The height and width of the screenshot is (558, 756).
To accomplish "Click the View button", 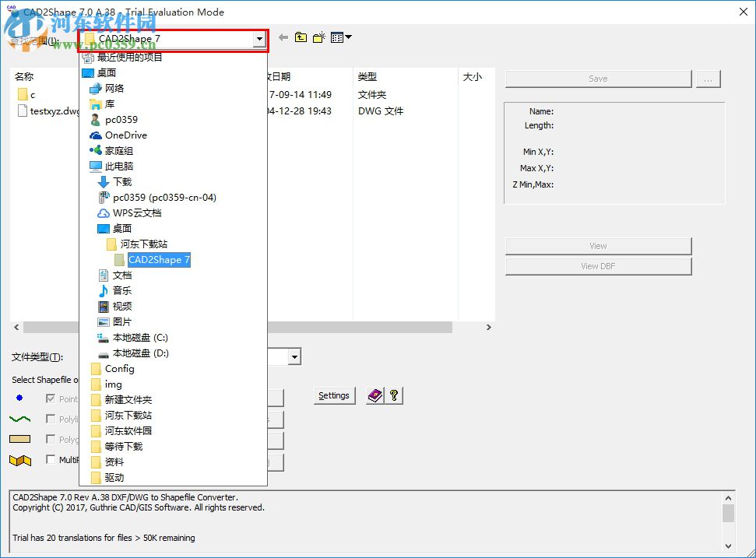I will (x=598, y=245).
